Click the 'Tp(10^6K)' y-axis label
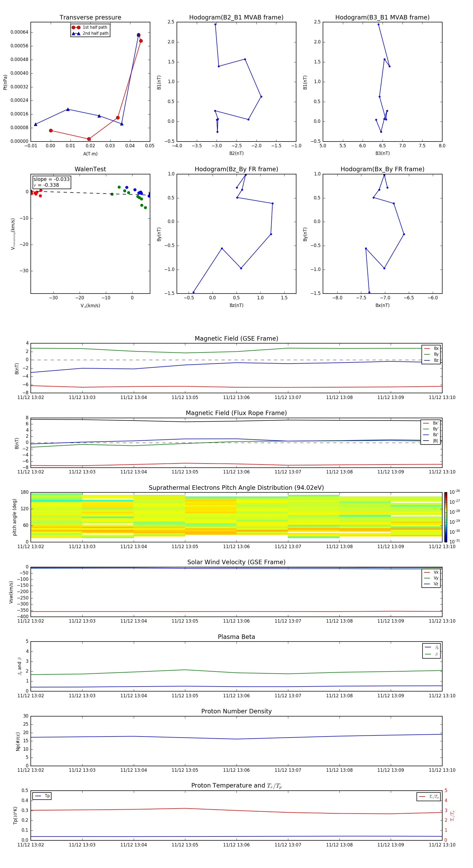 click(15, 815)
